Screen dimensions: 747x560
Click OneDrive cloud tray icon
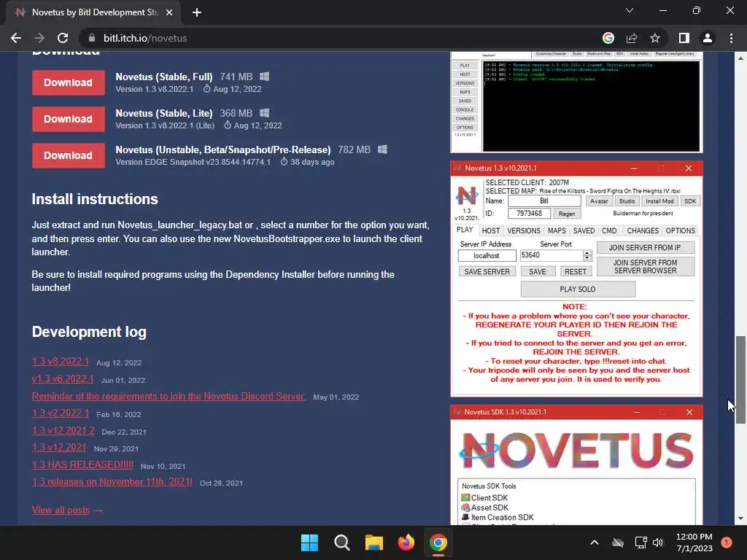click(618, 542)
